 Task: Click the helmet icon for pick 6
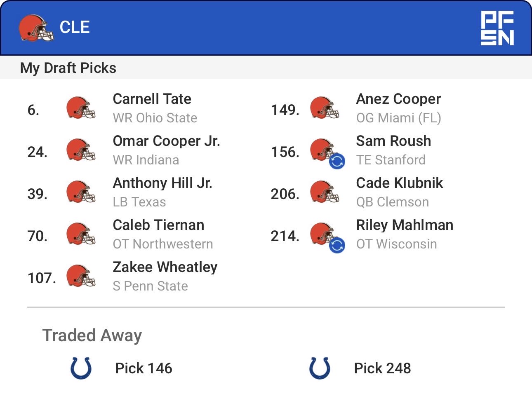(81, 108)
